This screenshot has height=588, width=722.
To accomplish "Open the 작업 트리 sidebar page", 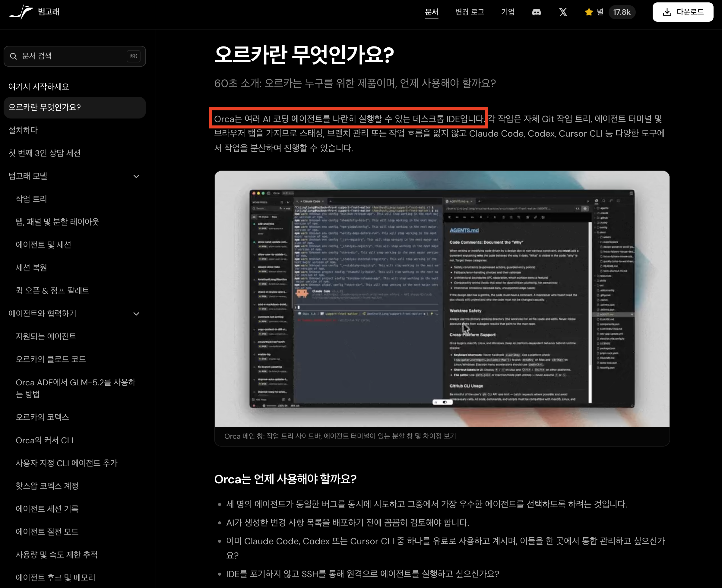I will click(x=31, y=199).
